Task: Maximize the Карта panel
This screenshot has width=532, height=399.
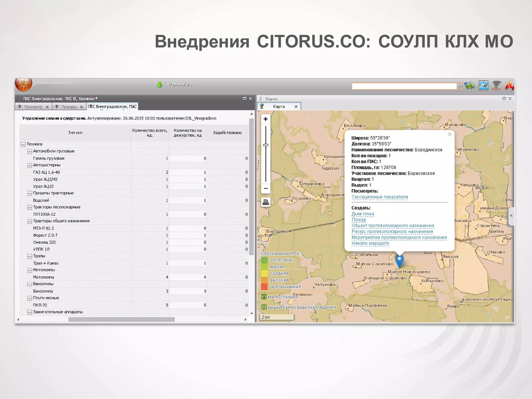Action: pyautogui.click(x=504, y=98)
